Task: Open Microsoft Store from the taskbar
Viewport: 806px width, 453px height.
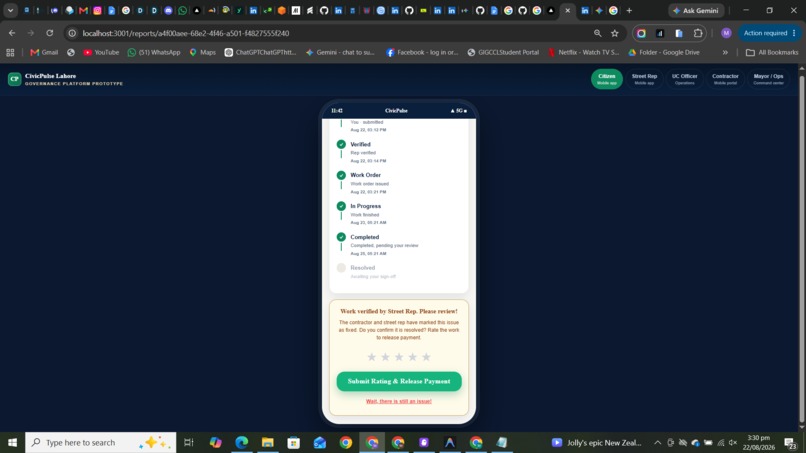Action: coord(294,442)
